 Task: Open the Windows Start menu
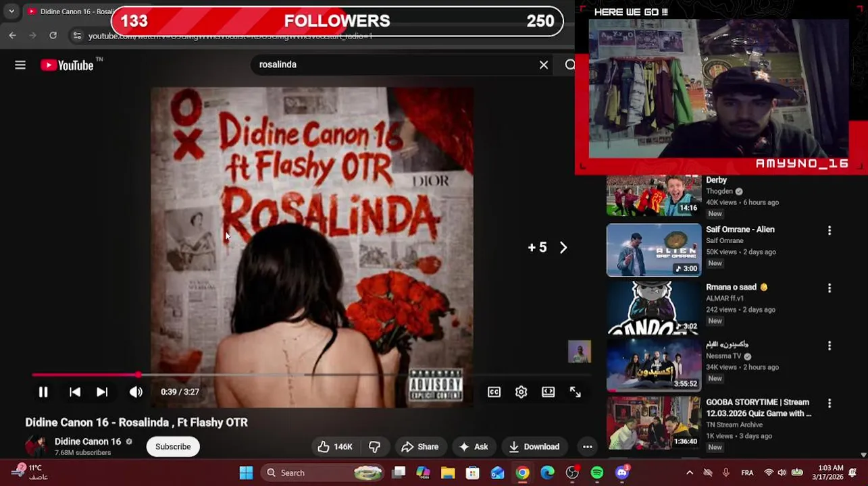point(246,473)
